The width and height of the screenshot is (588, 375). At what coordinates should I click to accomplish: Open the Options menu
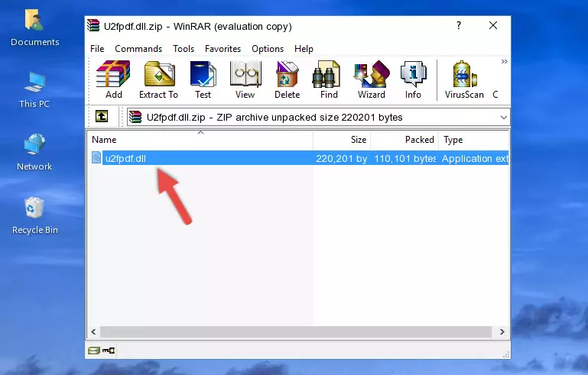coord(268,49)
